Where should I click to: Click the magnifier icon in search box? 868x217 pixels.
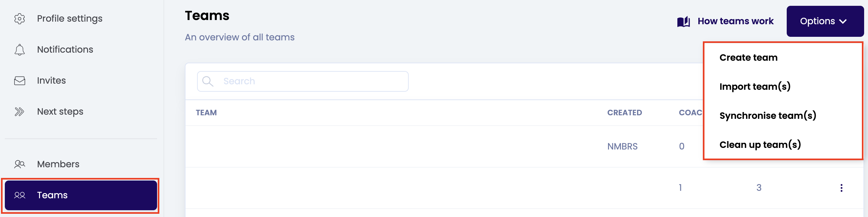[208, 81]
